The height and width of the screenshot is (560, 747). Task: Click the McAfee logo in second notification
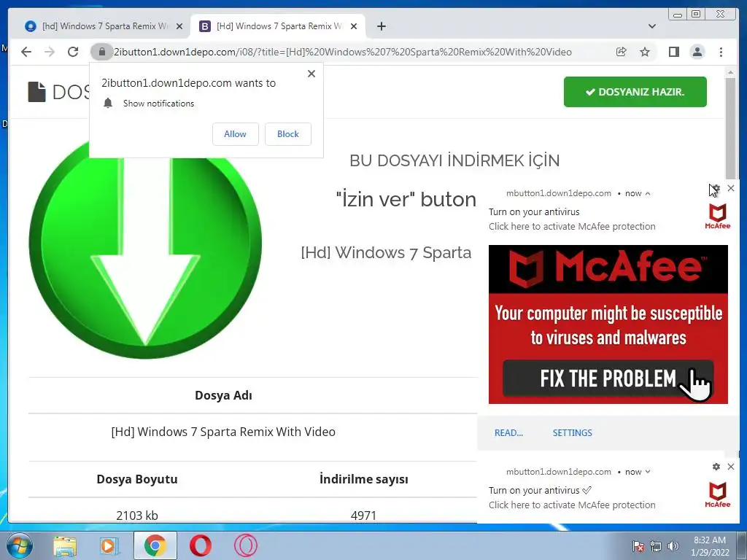tap(718, 495)
